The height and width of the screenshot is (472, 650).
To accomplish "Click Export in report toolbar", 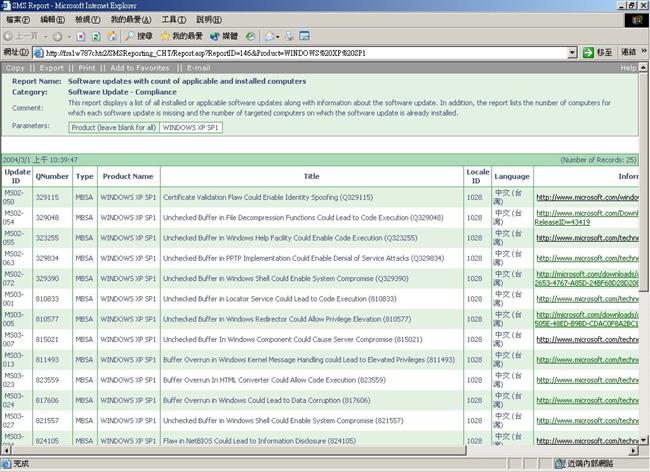I will tap(51, 68).
